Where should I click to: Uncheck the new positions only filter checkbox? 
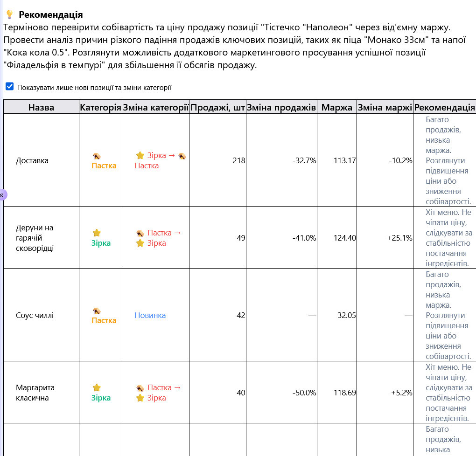tap(10, 86)
